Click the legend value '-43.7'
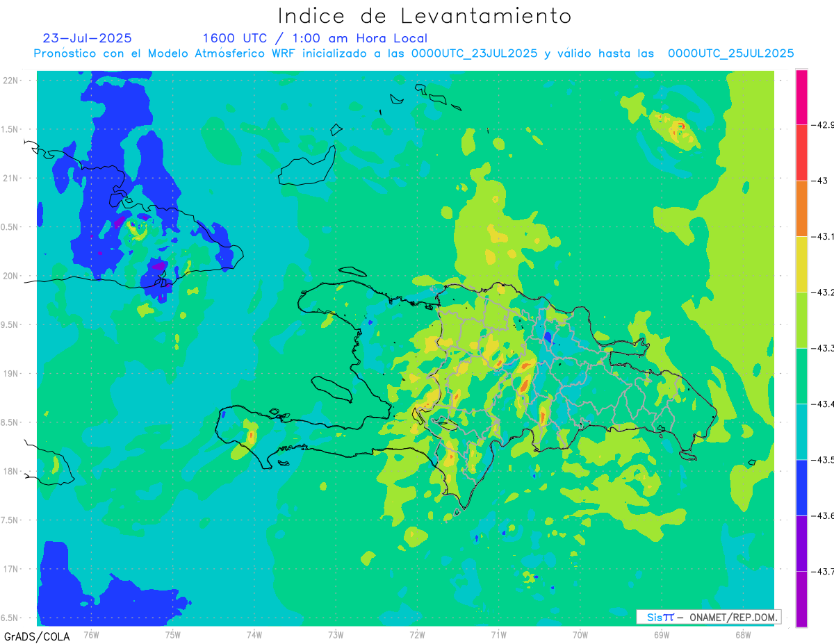This screenshot has height=644, width=834. [823, 572]
